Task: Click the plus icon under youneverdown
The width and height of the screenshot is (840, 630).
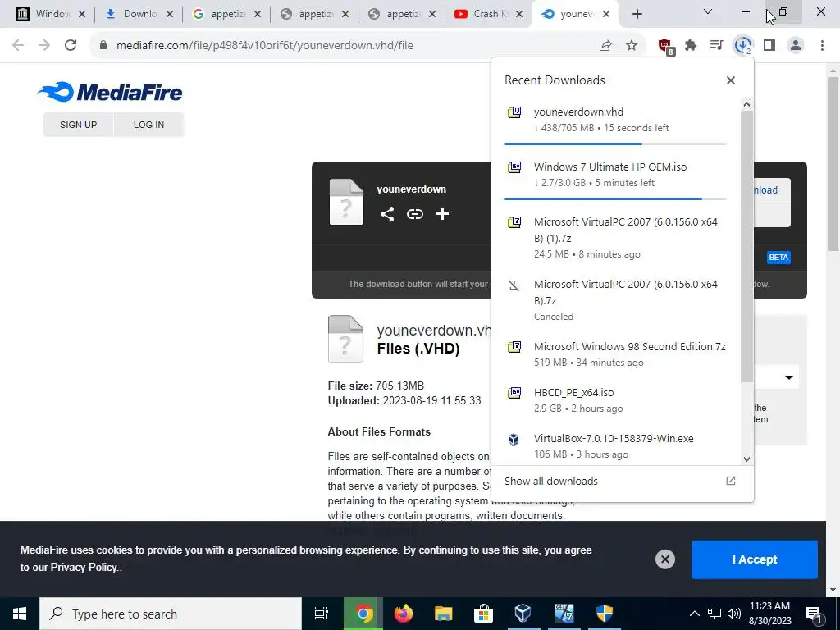Action: [442, 214]
